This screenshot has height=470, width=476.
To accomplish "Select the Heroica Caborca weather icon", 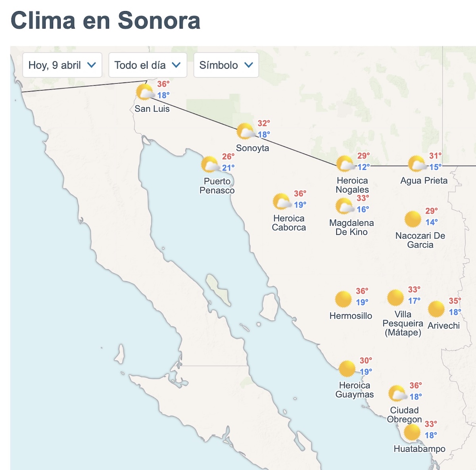I will 282,201.
